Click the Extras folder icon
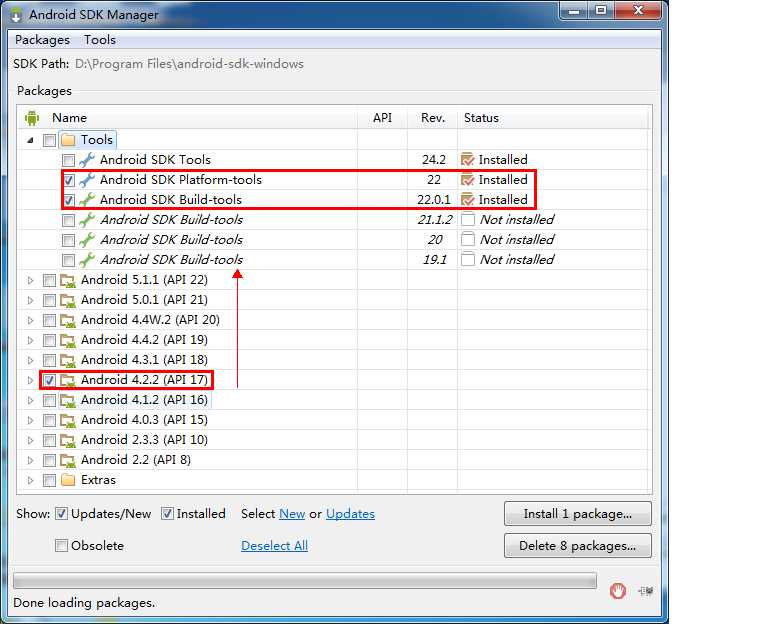This screenshot has width=768, height=624. tap(68, 480)
